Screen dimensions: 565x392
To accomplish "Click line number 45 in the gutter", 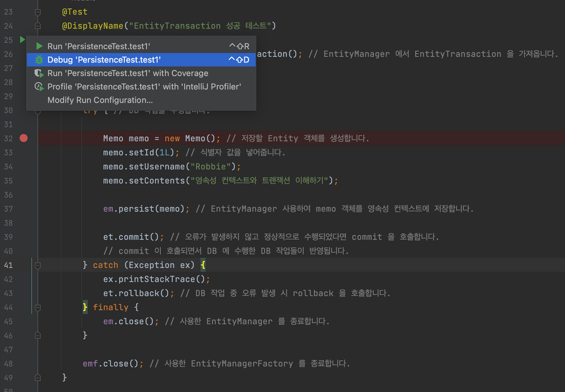I will pos(9,321).
